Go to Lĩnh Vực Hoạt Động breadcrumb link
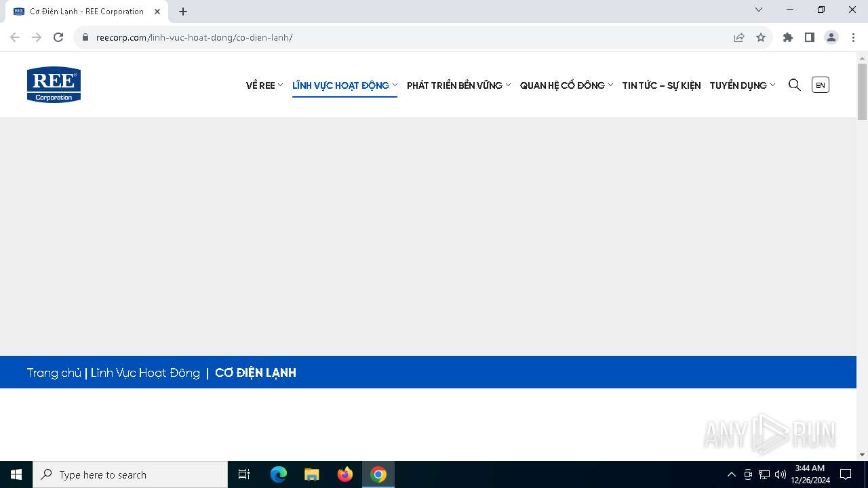 145,373
